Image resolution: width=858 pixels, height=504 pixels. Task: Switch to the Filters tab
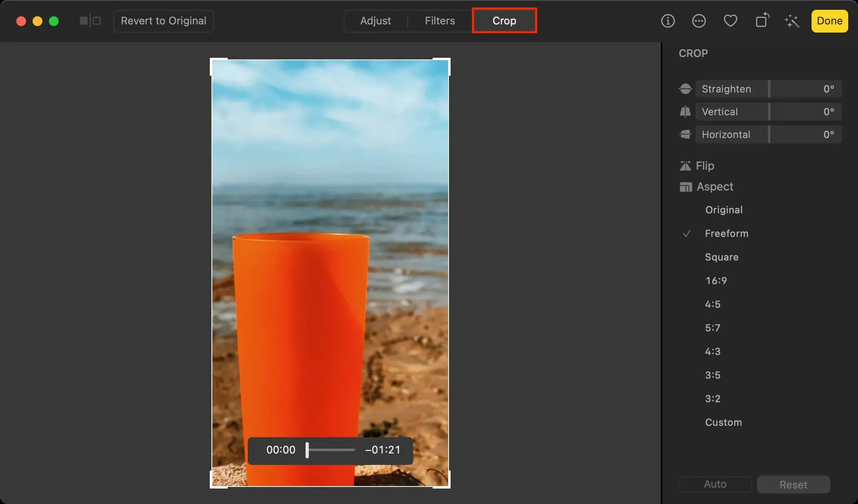coord(440,21)
